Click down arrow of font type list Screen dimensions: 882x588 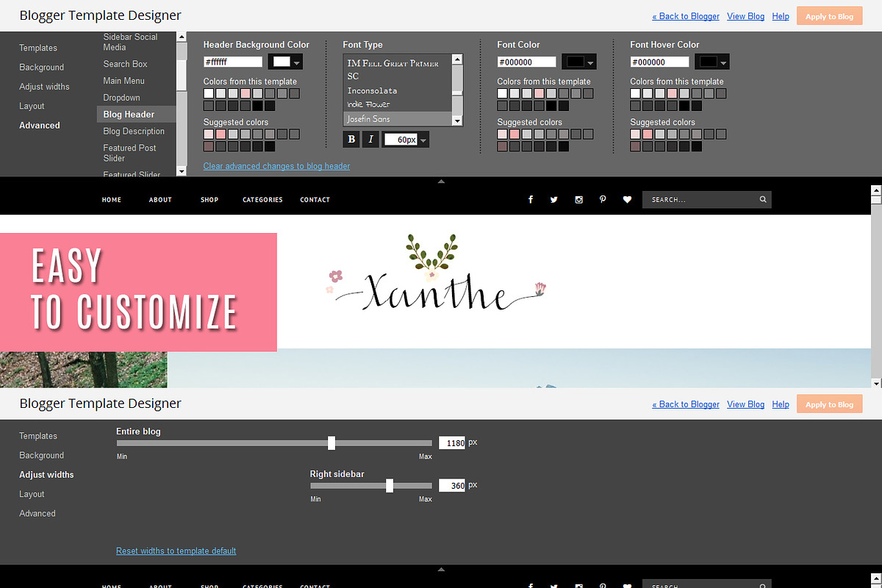click(x=457, y=121)
